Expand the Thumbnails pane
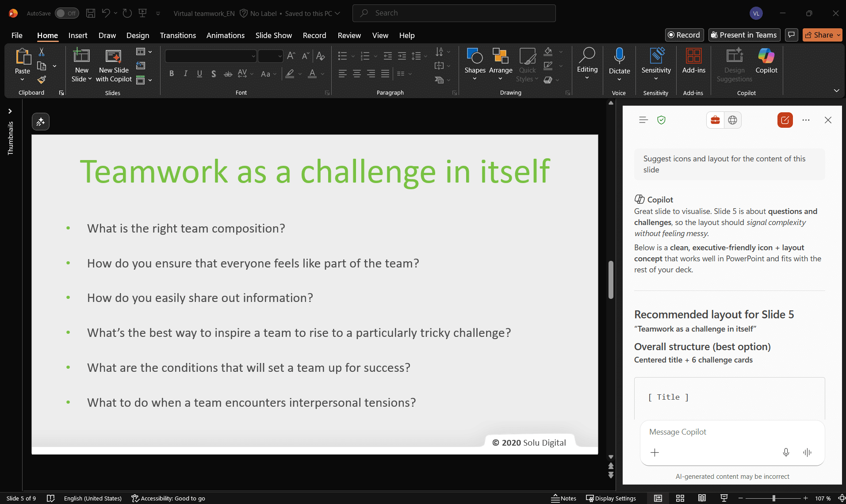Screen dimensions: 846x504 pos(10,111)
